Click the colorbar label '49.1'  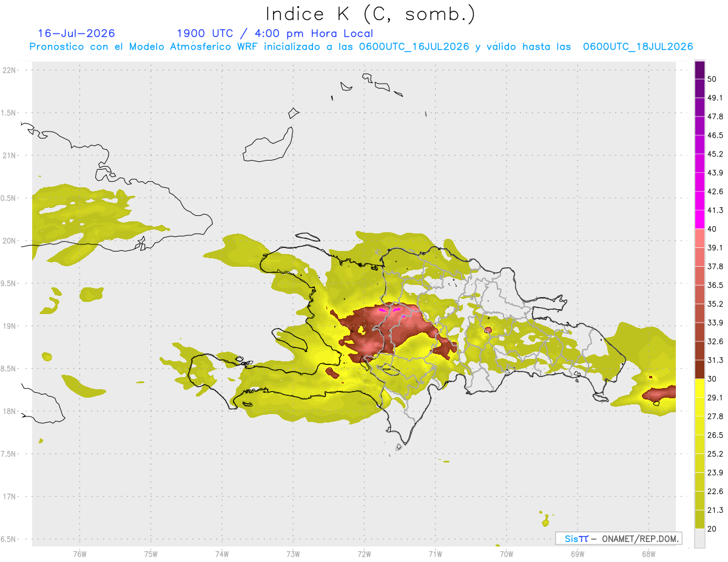click(715, 98)
